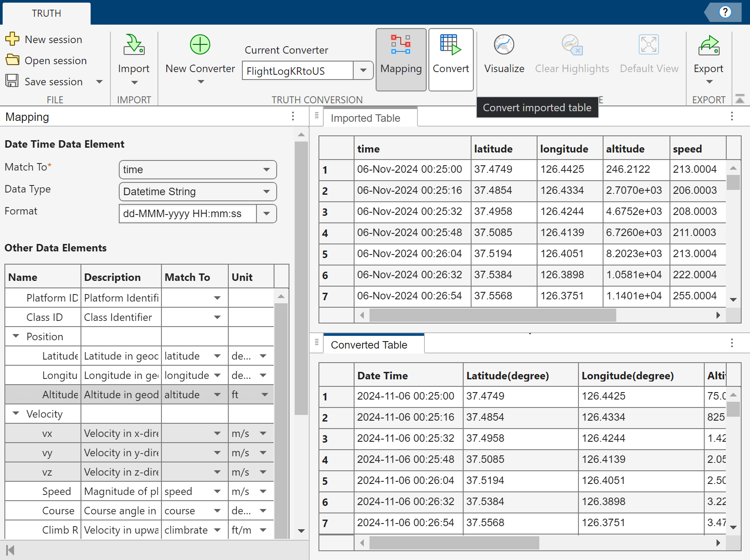
Task: Open the help question mark
Action: (725, 12)
